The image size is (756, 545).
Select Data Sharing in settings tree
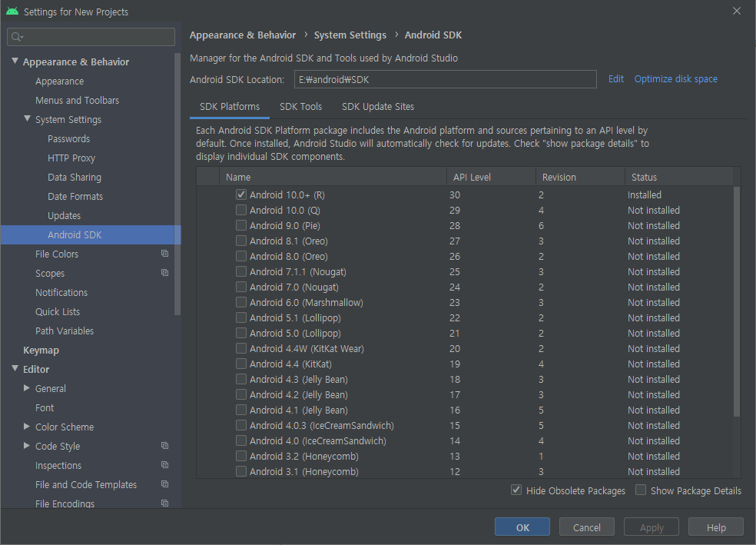[x=75, y=178]
